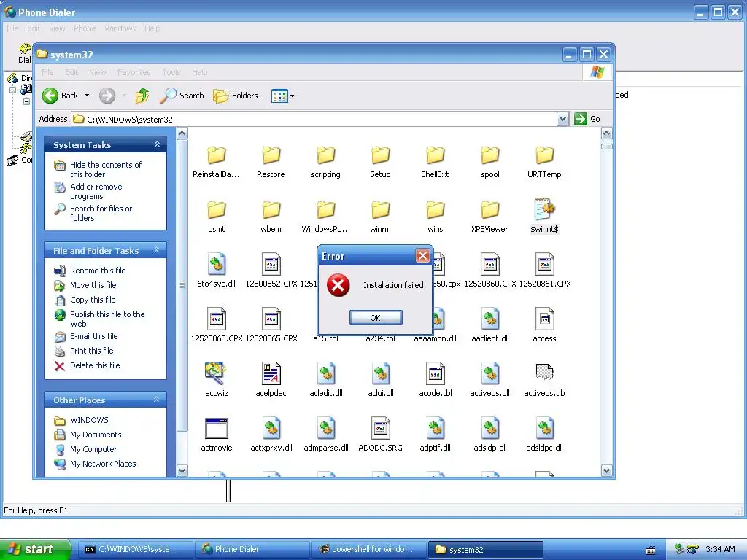This screenshot has height=560, width=747.
Task: Select the 6to4svc.dll file
Action: click(x=216, y=271)
